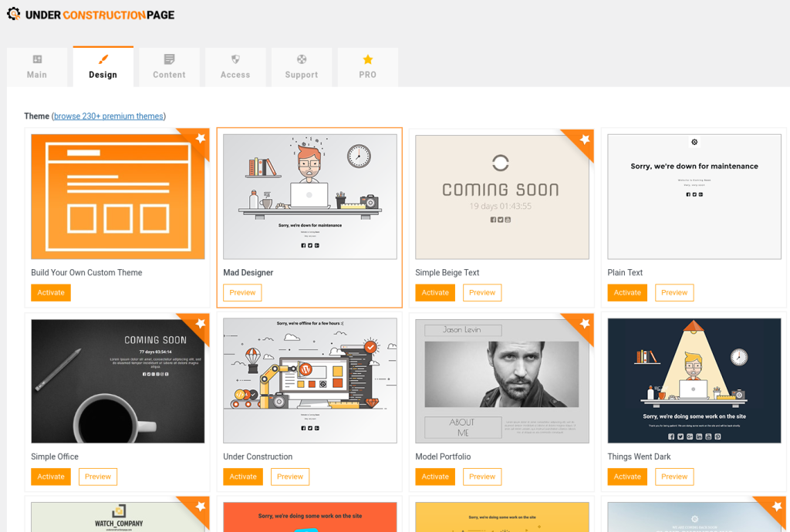The width and height of the screenshot is (790, 532).
Task: Select the Simple Office coffee cup thumbnail
Action: pos(118,381)
